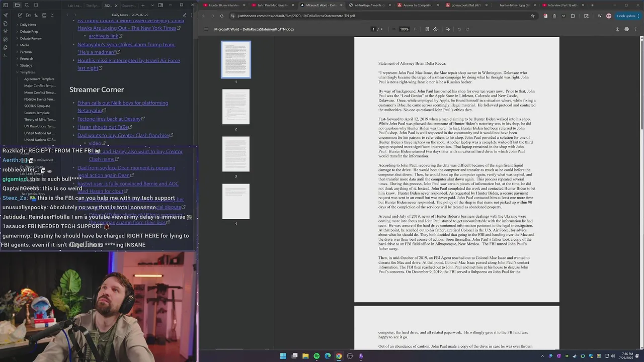Rotate the PDF counterclockwise
644x362 pixels.
pyautogui.click(x=435, y=29)
